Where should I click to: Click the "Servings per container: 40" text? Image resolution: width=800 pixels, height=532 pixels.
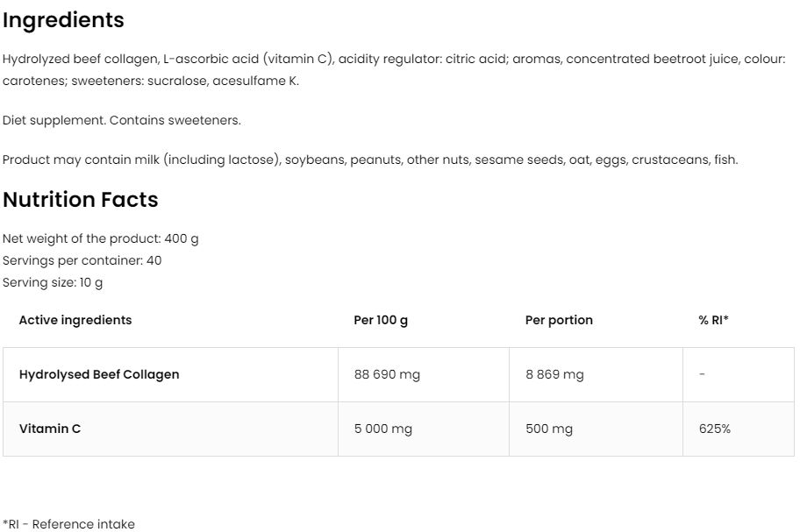(x=82, y=260)
